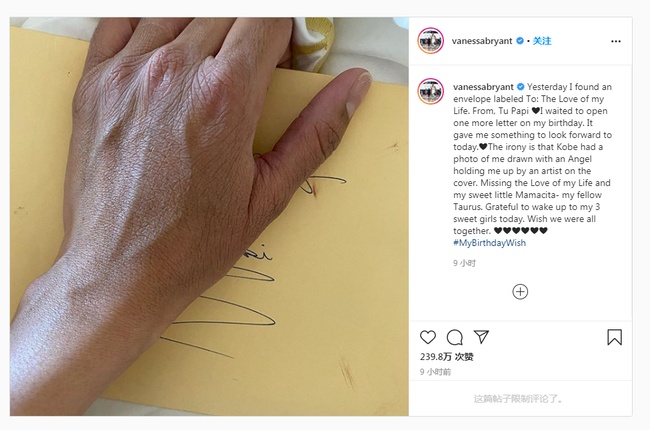Load more comments with plus circle
Screen dimensions: 650x430
pos(520,292)
